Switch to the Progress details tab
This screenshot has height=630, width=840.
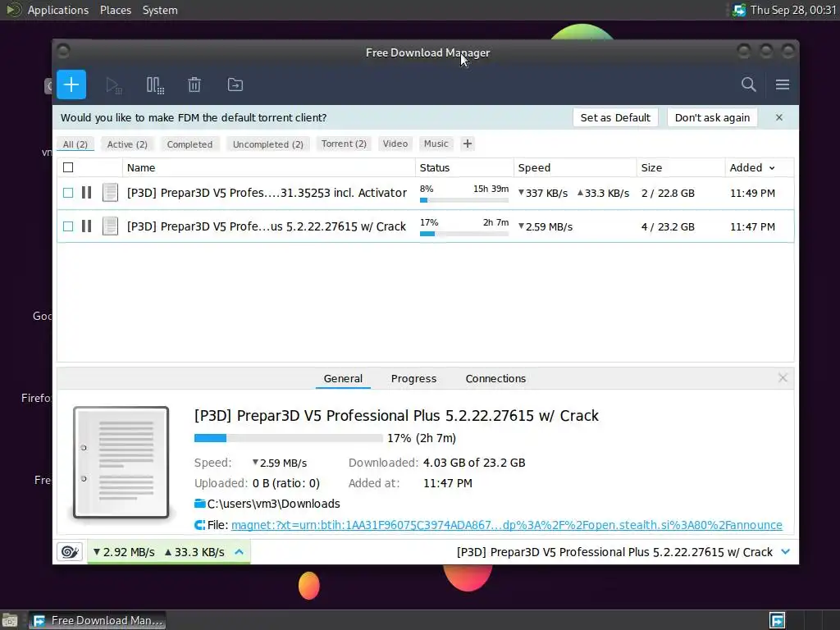coord(413,378)
